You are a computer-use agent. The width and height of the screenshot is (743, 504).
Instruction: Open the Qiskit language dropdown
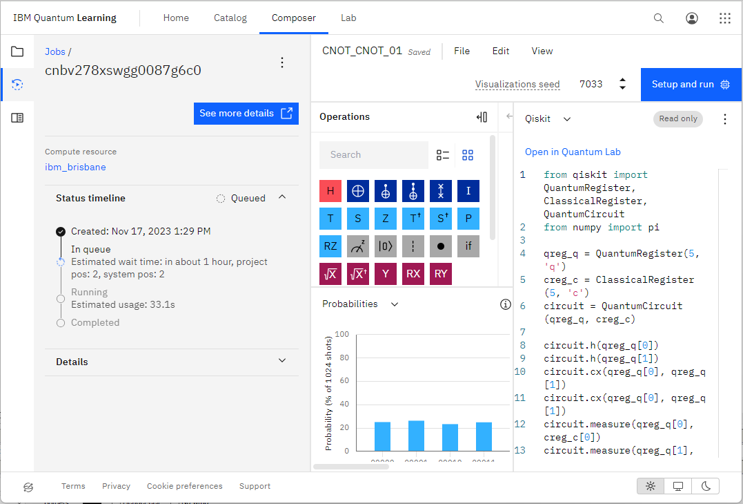(548, 119)
